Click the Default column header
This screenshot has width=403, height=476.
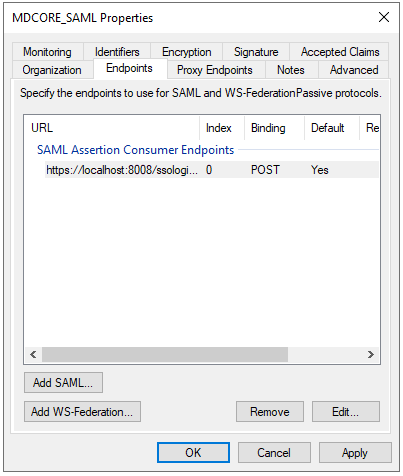click(x=332, y=128)
